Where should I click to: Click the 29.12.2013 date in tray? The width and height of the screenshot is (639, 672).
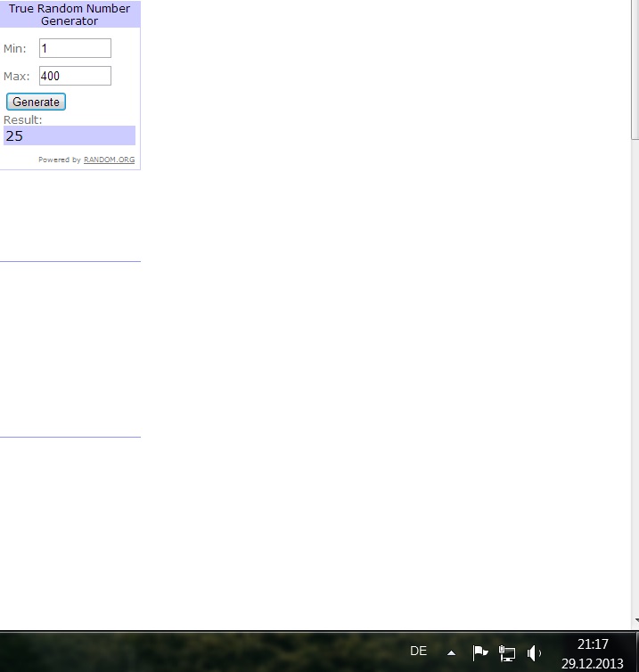(x=593, y=664)
